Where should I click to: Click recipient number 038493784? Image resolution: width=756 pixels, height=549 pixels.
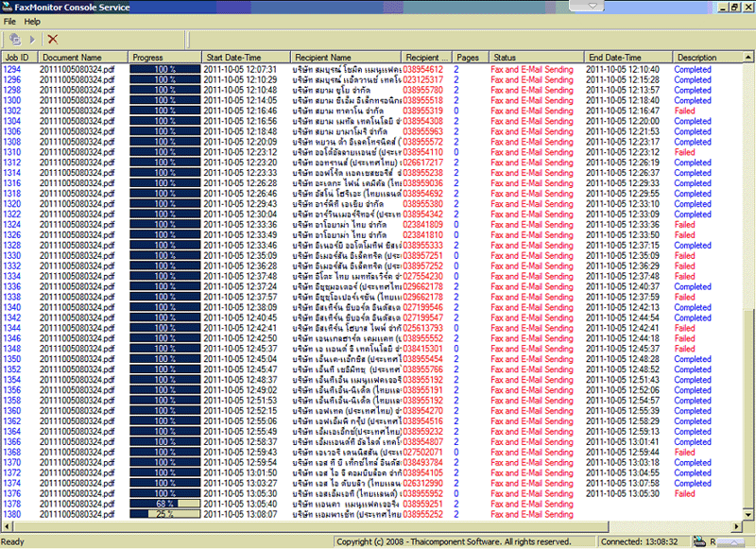coord(422,463)
